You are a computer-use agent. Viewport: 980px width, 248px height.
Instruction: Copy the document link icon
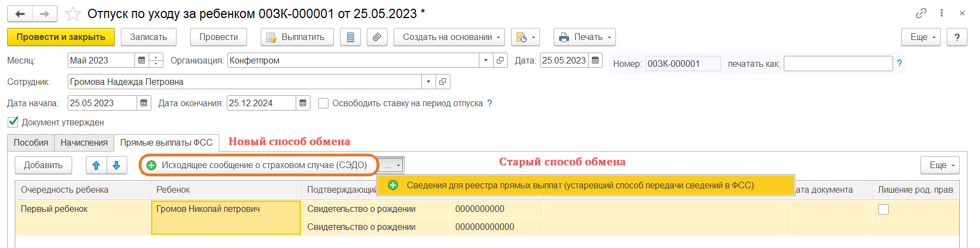(921, 13)
